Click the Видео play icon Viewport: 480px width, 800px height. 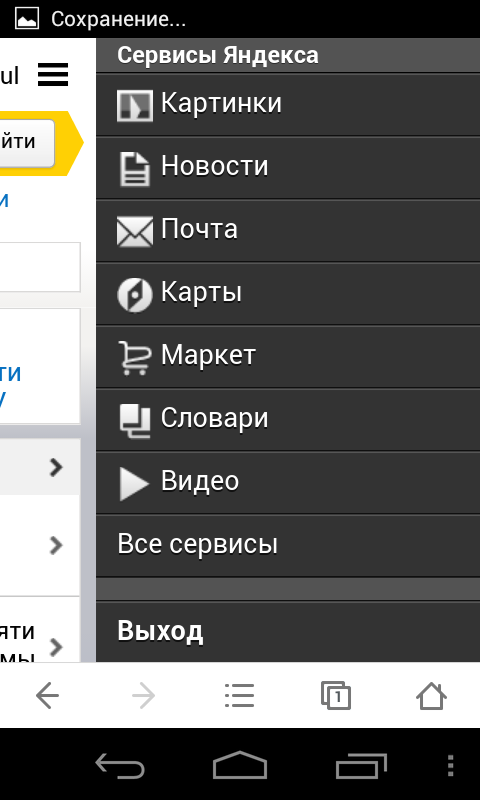(134, 484)
